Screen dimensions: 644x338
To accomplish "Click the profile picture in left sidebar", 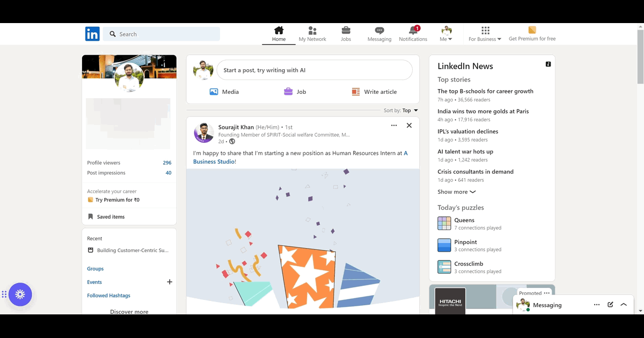I will [x=129, y=78].
